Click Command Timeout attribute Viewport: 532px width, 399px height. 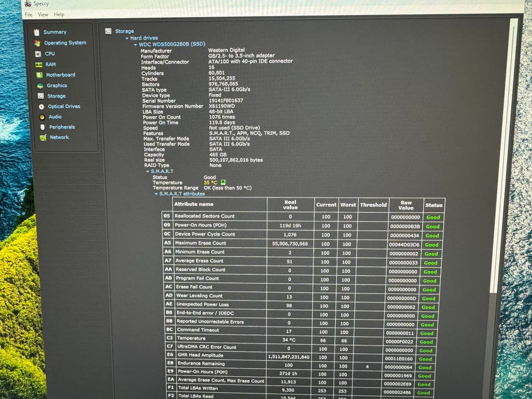198,329
